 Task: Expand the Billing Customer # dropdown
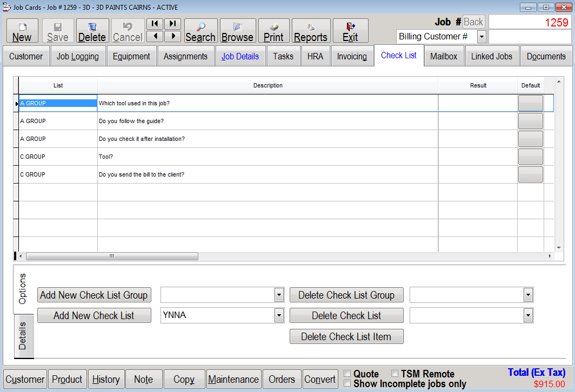click(481, 37)
